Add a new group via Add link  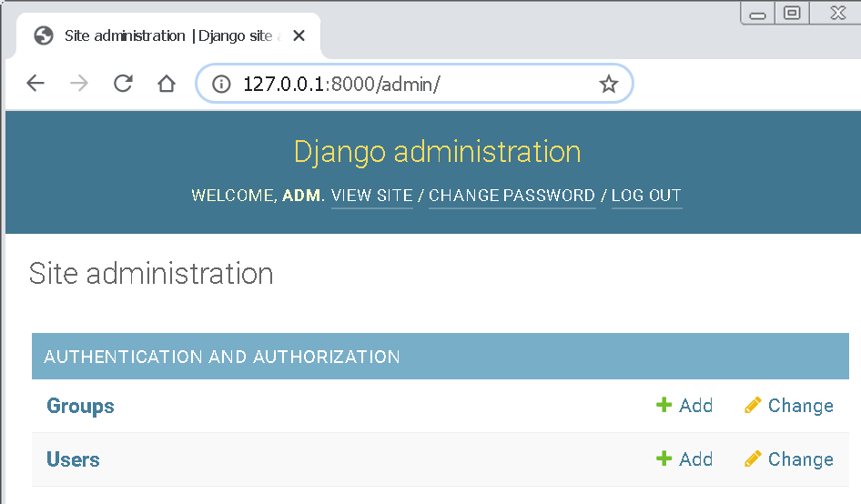(695, 406)
